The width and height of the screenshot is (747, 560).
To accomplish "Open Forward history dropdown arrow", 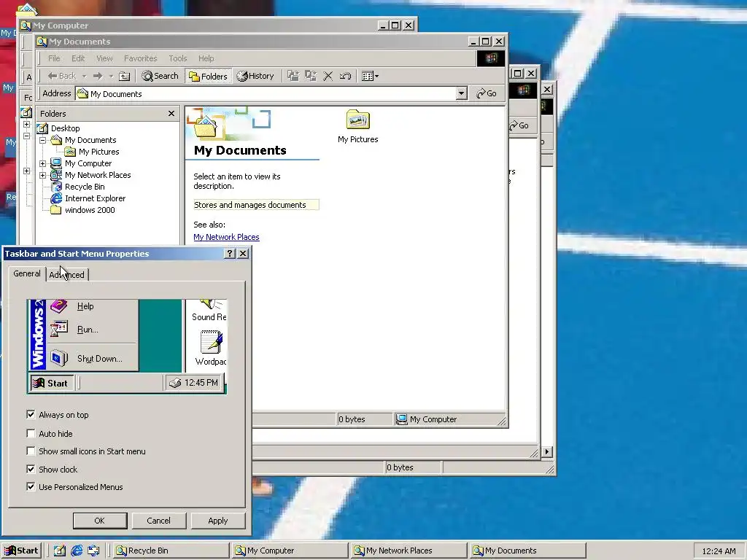I will 111,76.
